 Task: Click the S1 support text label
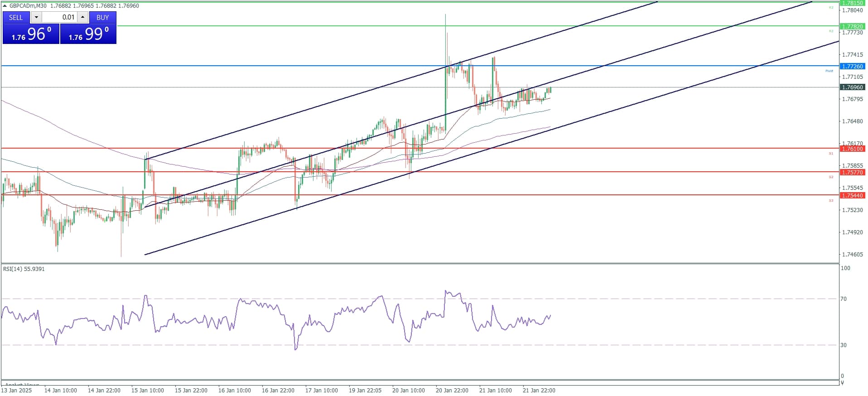point(831,153)
